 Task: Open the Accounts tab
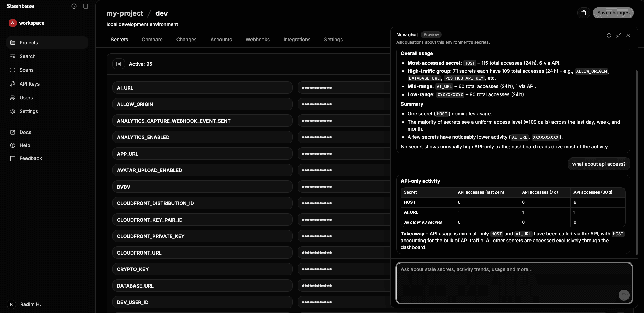(x=221, y=40)
